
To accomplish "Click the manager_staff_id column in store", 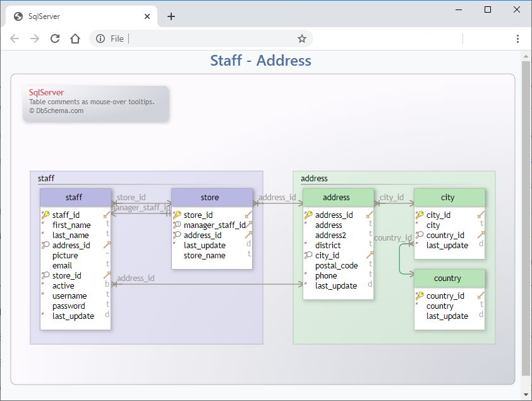I will [214, 225].
